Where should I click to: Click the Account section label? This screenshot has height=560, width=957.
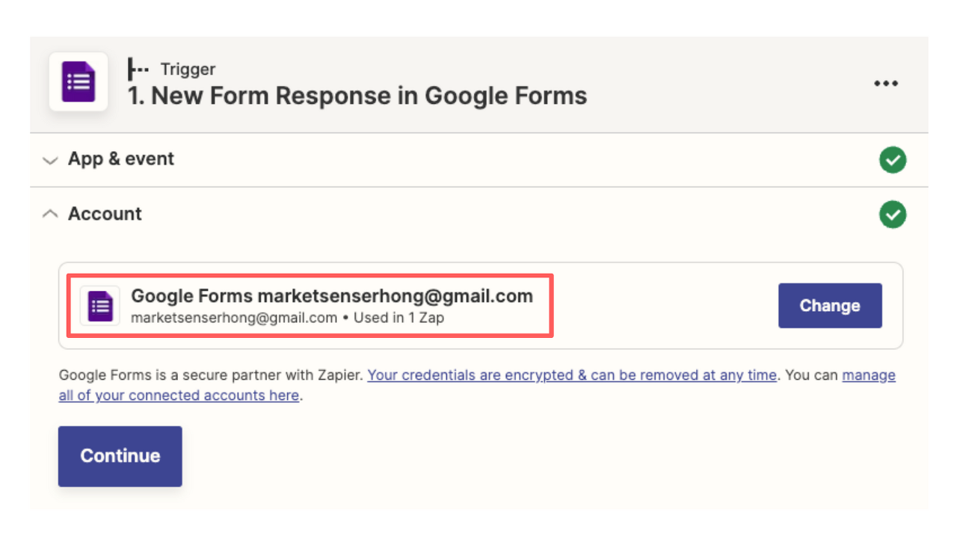pyautogui.click(x=105, y=214)
